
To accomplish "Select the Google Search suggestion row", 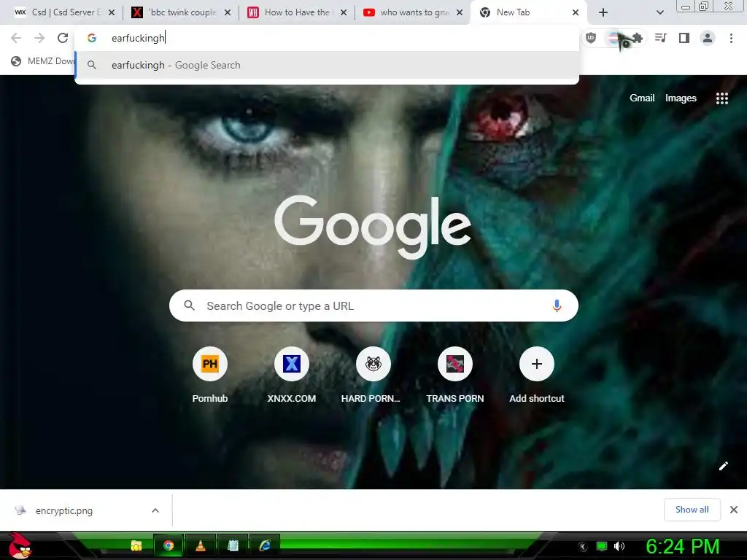I will 327,65.
